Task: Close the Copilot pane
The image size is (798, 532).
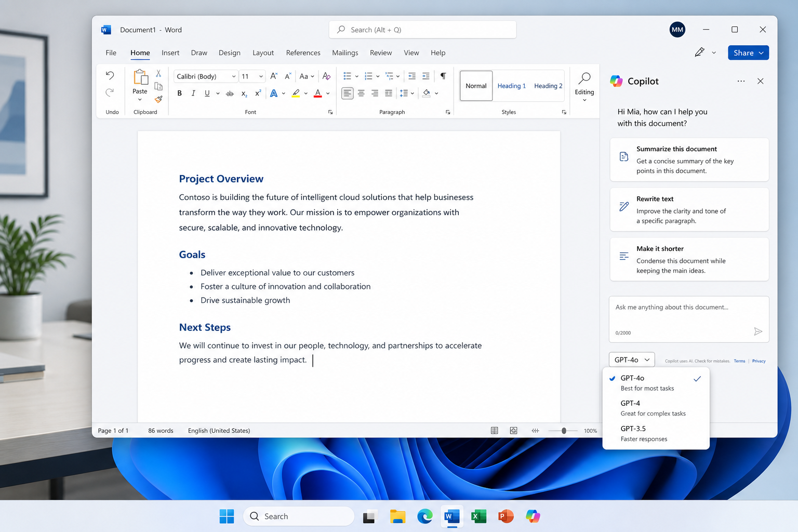Action: click(x=761, y=81)
